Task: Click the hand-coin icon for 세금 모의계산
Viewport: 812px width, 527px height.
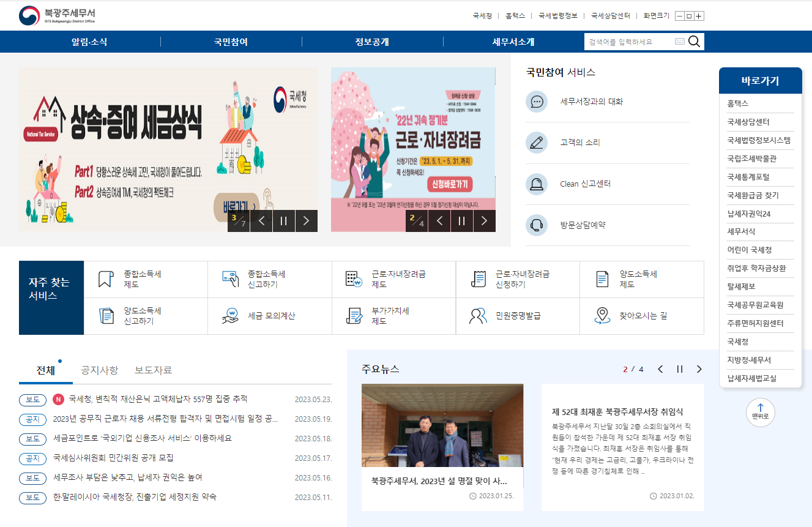Action: point(230,316)
